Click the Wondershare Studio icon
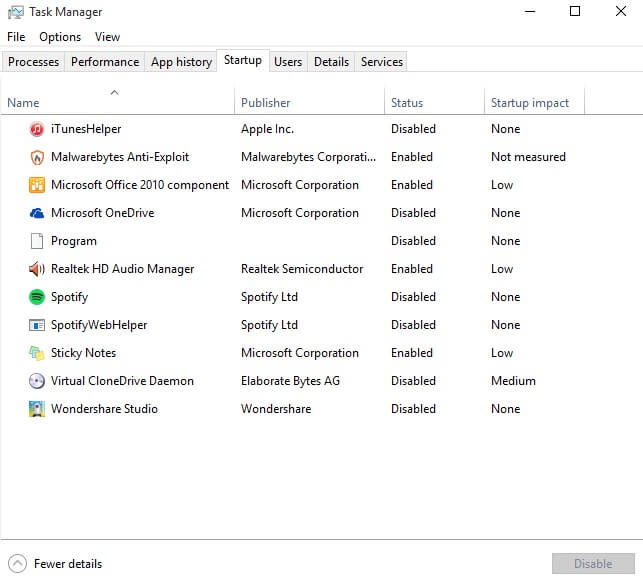 coord(36,409)
